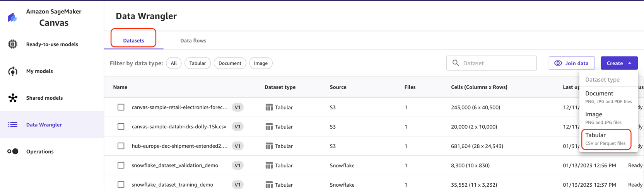The height and width of the screenshot is (189, 644).
Task: Collapse the Create dropdown button
Action: [x=619, y=63]
